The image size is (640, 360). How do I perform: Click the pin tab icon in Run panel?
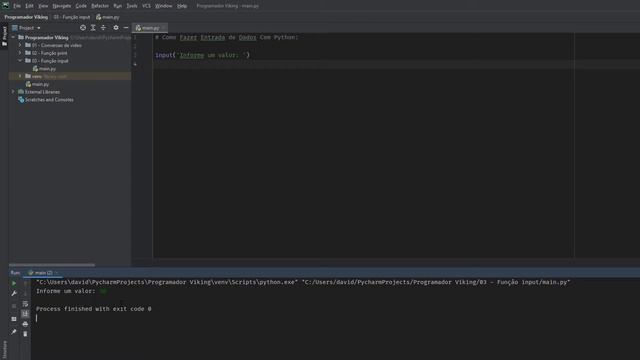coord(14,332)
